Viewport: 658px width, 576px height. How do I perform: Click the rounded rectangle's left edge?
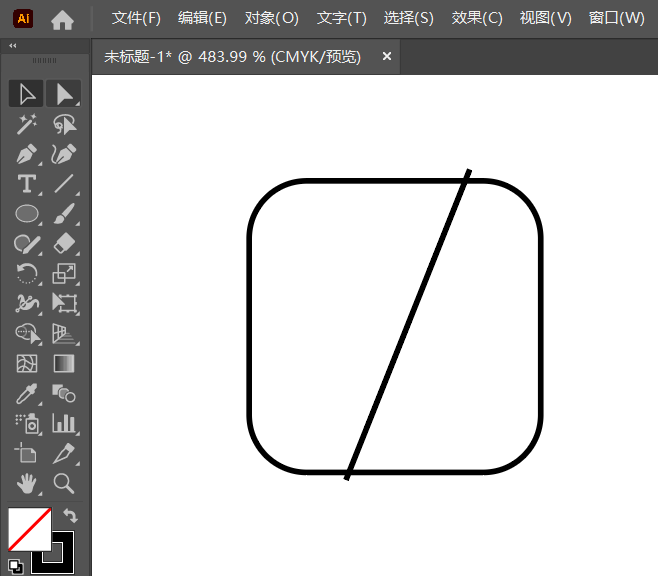[x=250, y=326]
